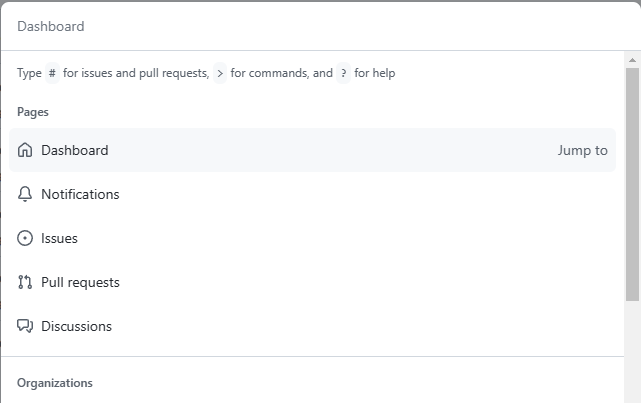Choose the Discussions page entry
The height and width of the screenshot is (403, 641).
[76, 326]
